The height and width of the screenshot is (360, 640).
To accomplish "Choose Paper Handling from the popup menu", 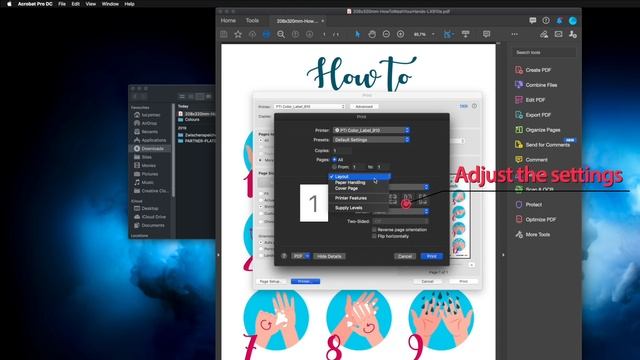I will click(x=350, y=183).
